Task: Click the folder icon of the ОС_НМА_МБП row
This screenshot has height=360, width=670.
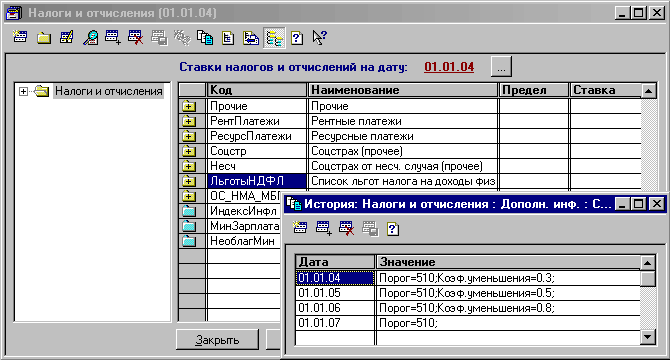Action: coord(188,196)
